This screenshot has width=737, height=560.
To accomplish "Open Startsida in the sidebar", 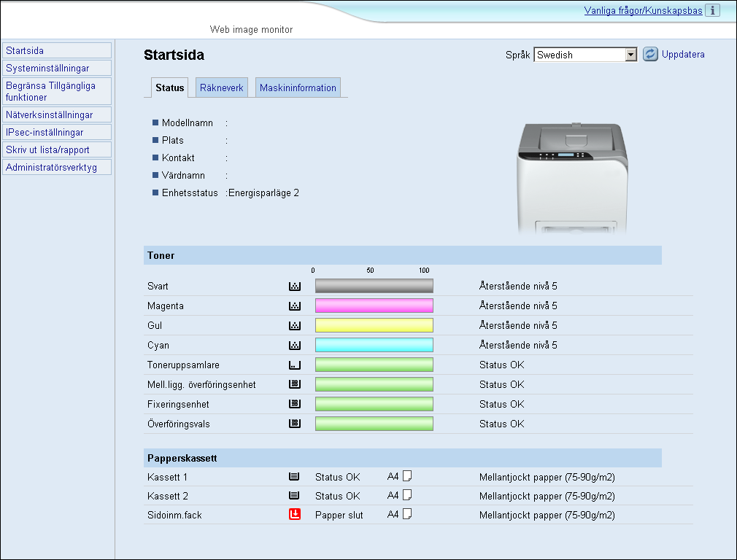I will click(57, 51).
